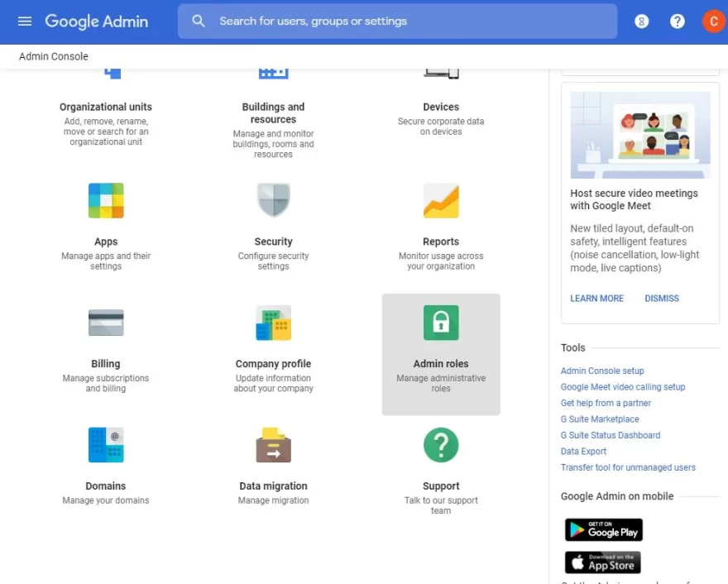
Task: Click the Admin Console breadcrumb
Action: pos(54,56)
